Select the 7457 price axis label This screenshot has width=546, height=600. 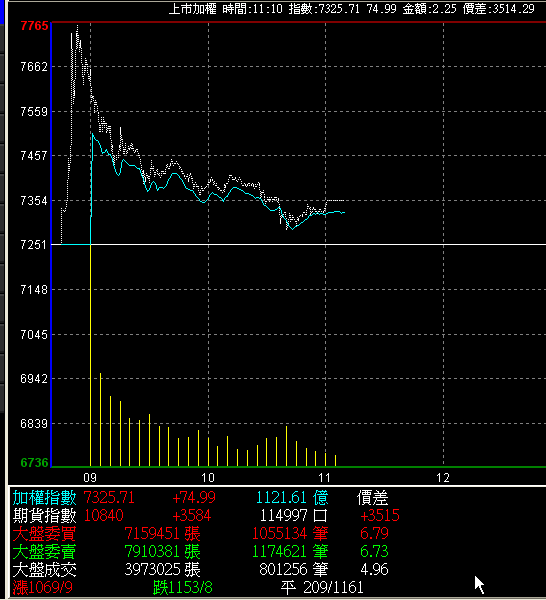34,156
